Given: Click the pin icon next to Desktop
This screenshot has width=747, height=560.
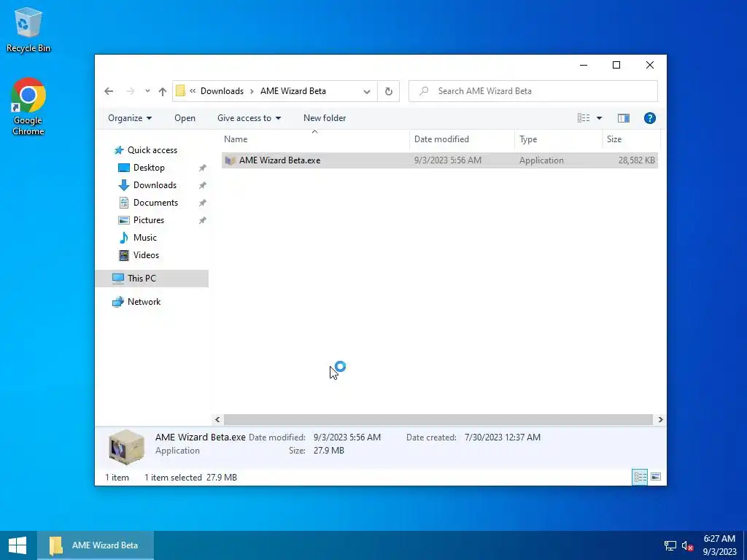Looking at the screenshot, I should (x=203, y=168).
